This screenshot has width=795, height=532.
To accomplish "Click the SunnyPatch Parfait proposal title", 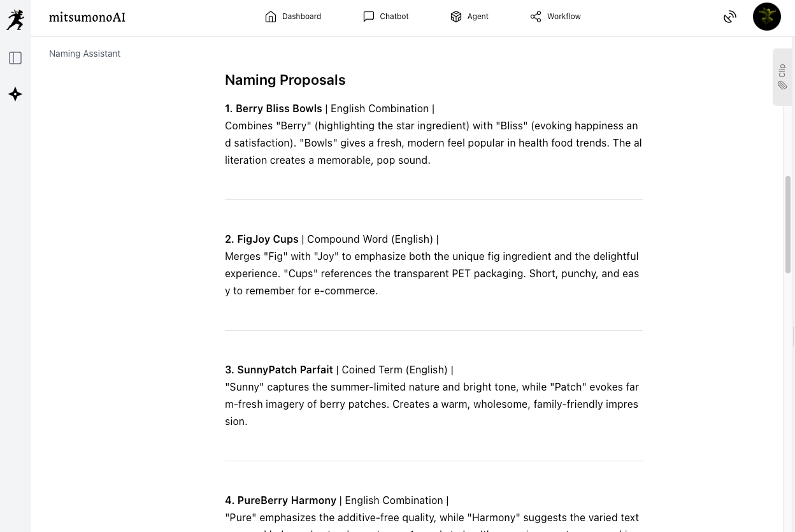I will pyautogui.click(x=285, y=370).
